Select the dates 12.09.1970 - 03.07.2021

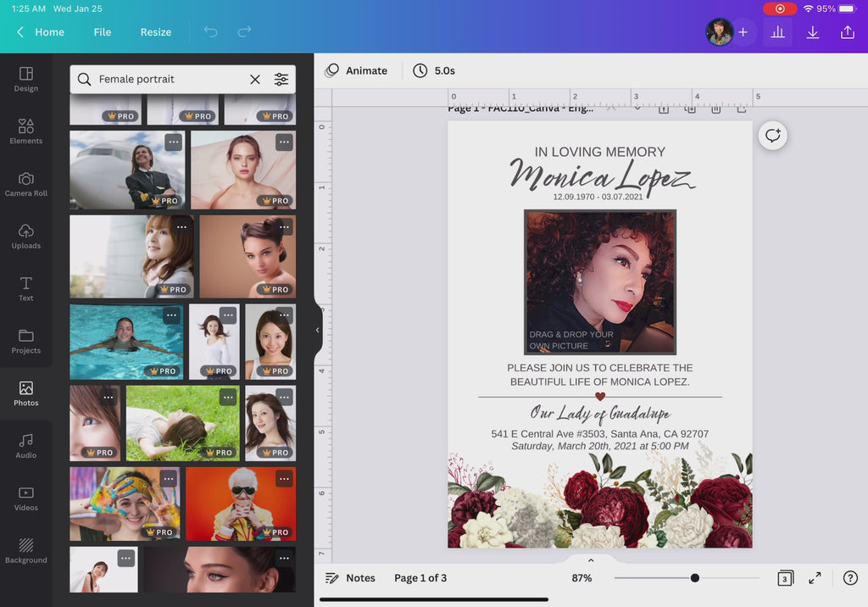(x=598, y=197)
